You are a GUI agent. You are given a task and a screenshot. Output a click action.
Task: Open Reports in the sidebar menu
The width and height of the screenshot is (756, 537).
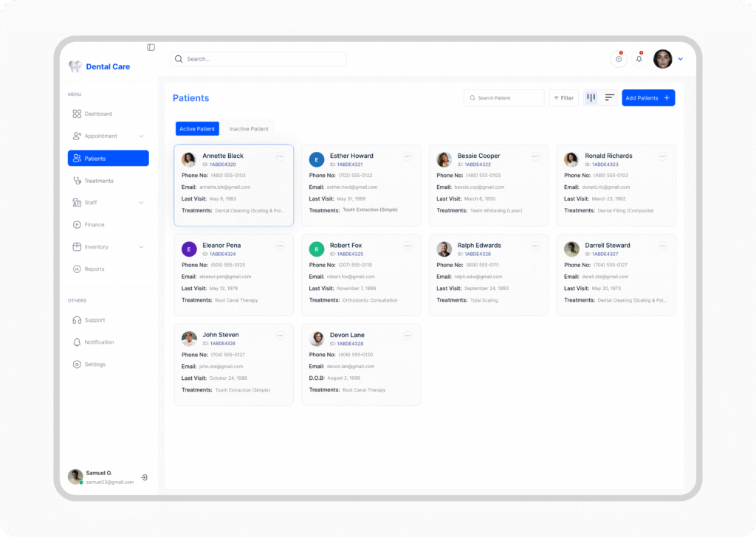click(x=94, y=269)
